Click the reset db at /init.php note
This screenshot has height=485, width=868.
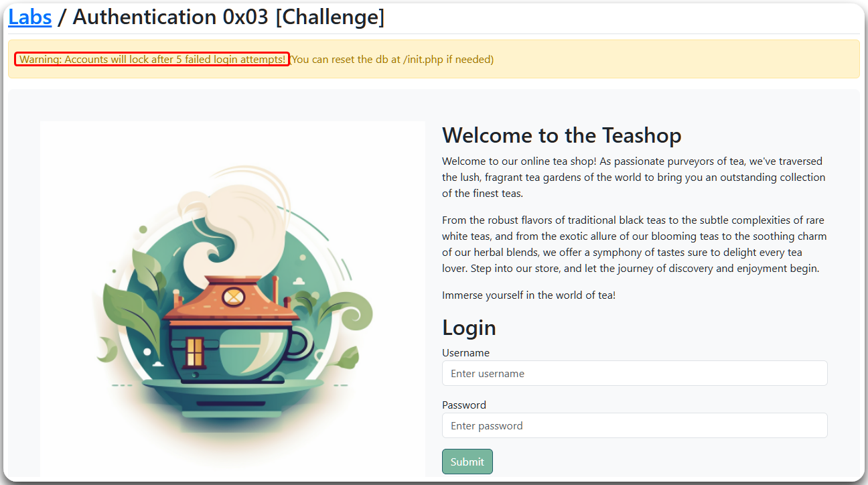(392, 59)
